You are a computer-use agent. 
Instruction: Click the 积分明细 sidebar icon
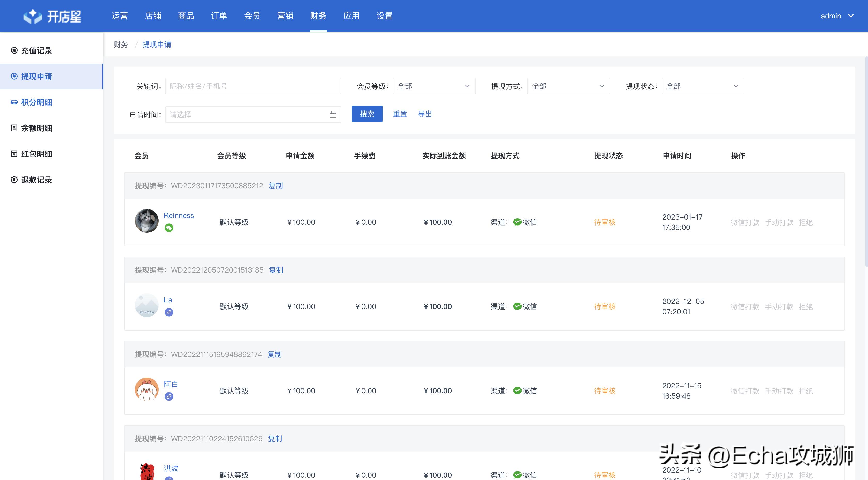[x=14, y=102]
